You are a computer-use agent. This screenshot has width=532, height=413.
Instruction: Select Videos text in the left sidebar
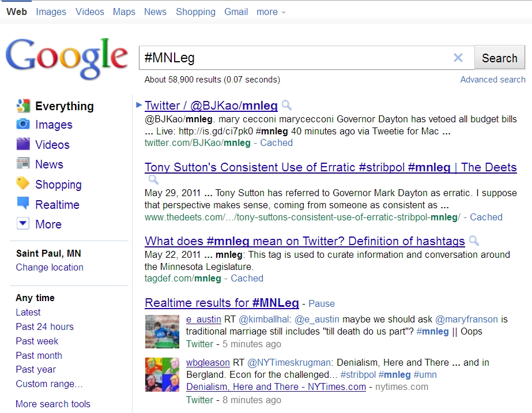tap(52, 145)
